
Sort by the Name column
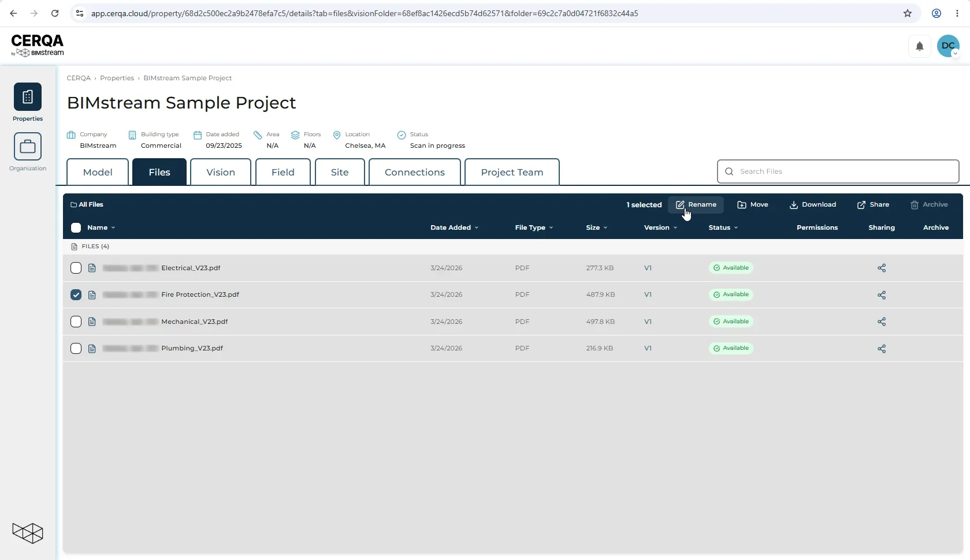click(101, 227)
